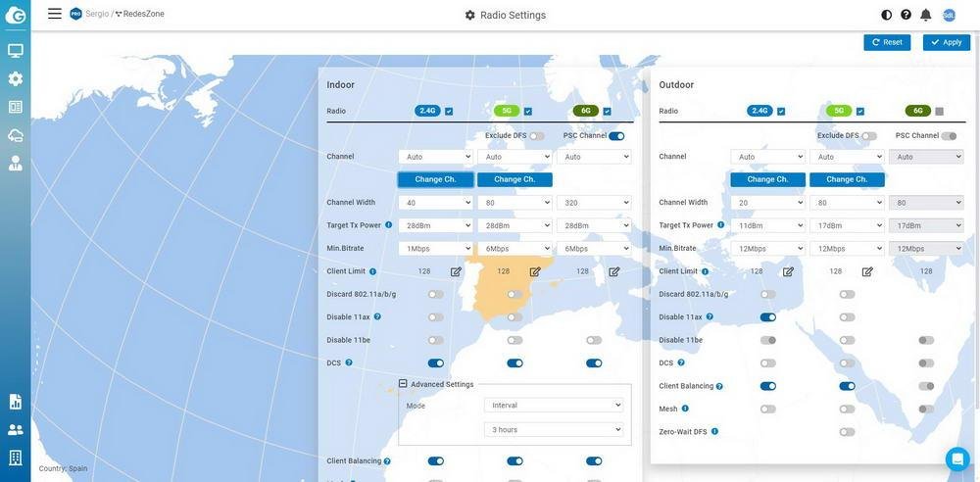The width and height of the screenshot is (980, 482).
Task: Click the Outdoor 6G band badge
Action: (x=918, y=111)
